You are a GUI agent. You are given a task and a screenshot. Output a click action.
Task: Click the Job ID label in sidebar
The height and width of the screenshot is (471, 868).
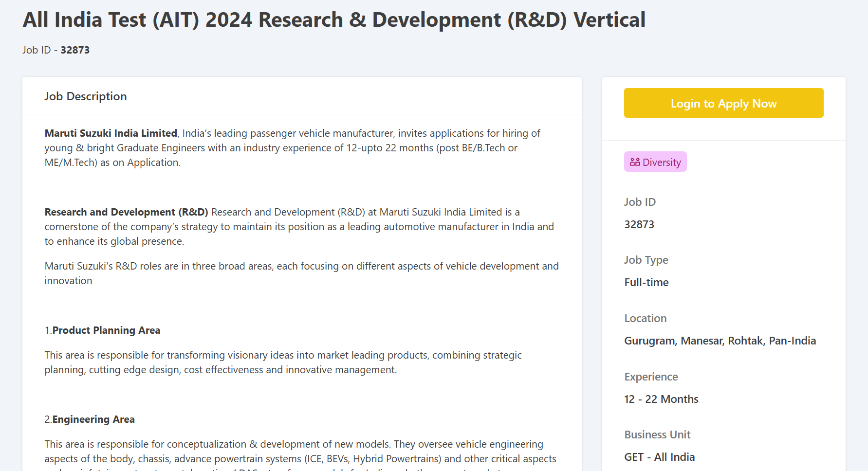(640, 202)
